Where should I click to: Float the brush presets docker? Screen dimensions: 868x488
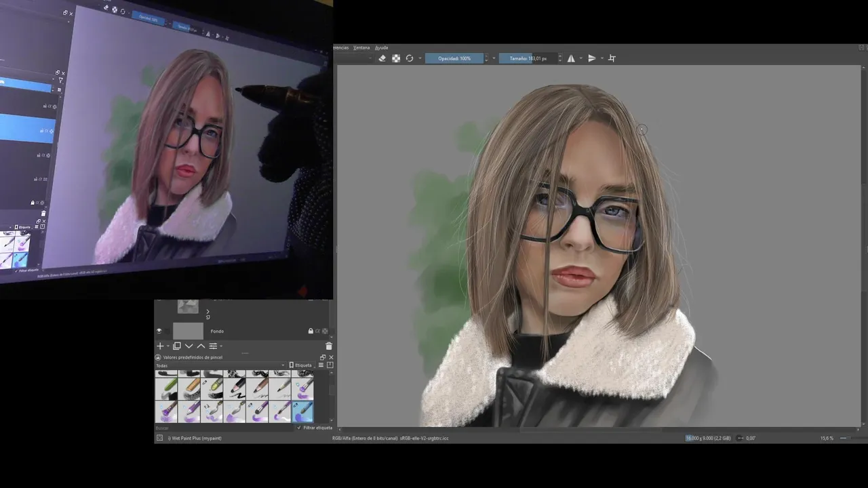click(323, 357)
